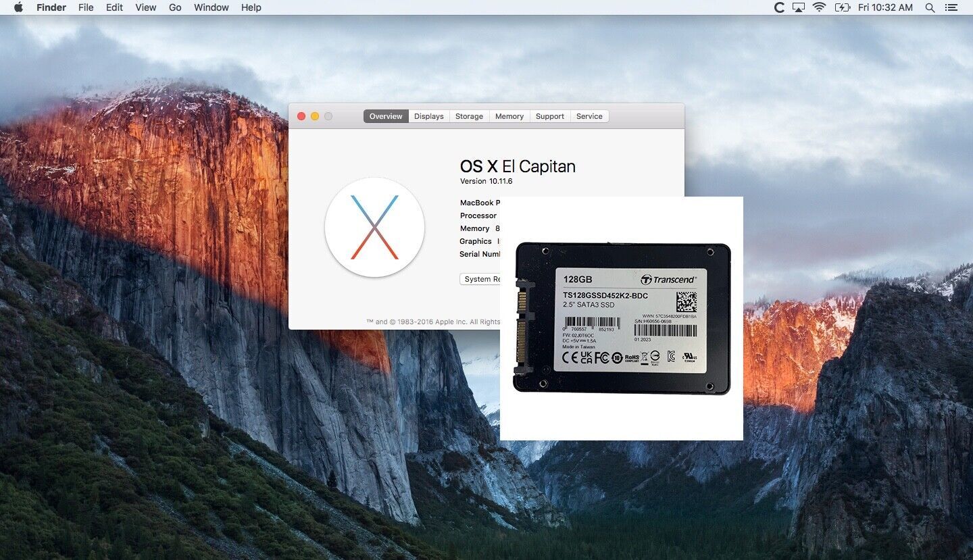Click the OS X El Capitan title
This screenshot has width=973, height=560.
coord(518,166)
